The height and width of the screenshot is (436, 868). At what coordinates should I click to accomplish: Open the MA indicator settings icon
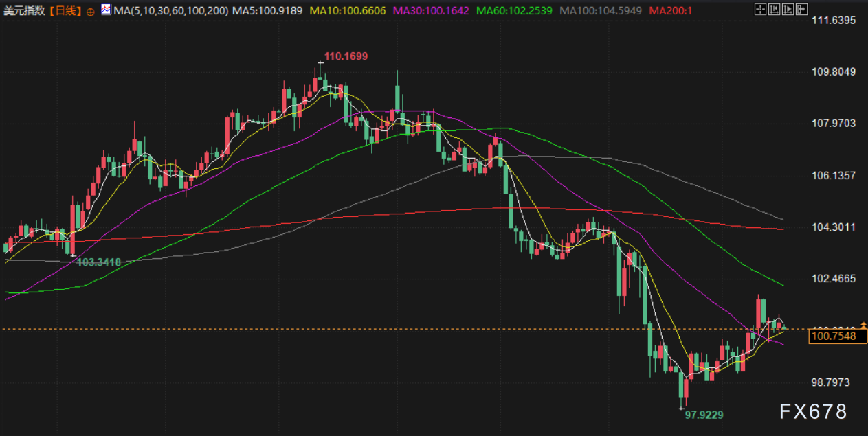click(x=105, y=10)
